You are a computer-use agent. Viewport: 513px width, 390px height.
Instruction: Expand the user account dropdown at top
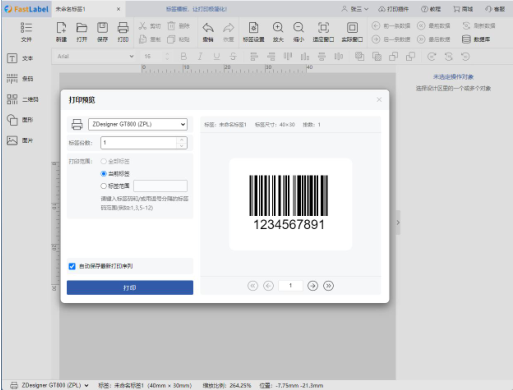(355, 9)
